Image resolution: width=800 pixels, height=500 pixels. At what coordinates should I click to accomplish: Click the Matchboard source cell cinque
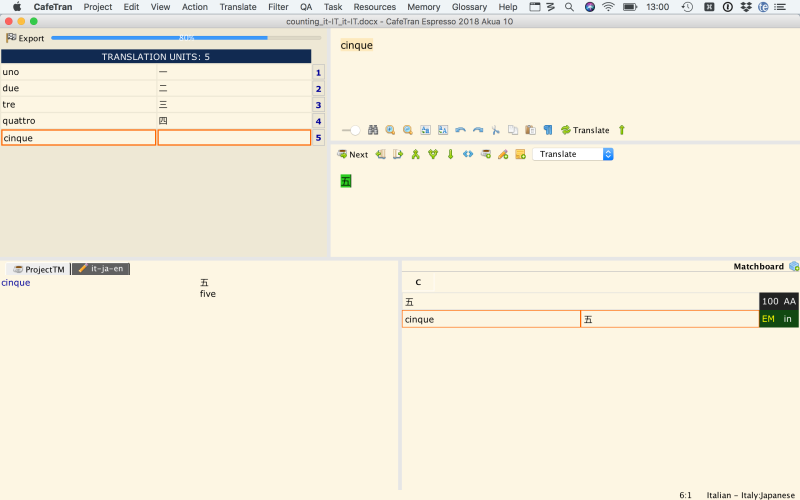click(x=491, y=319)
